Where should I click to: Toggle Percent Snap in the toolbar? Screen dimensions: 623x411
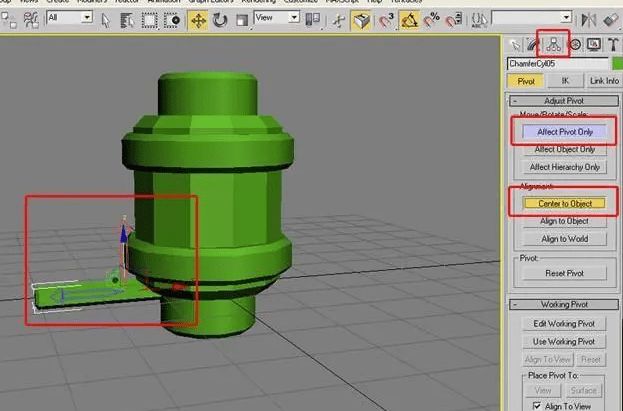pos(431,20)
